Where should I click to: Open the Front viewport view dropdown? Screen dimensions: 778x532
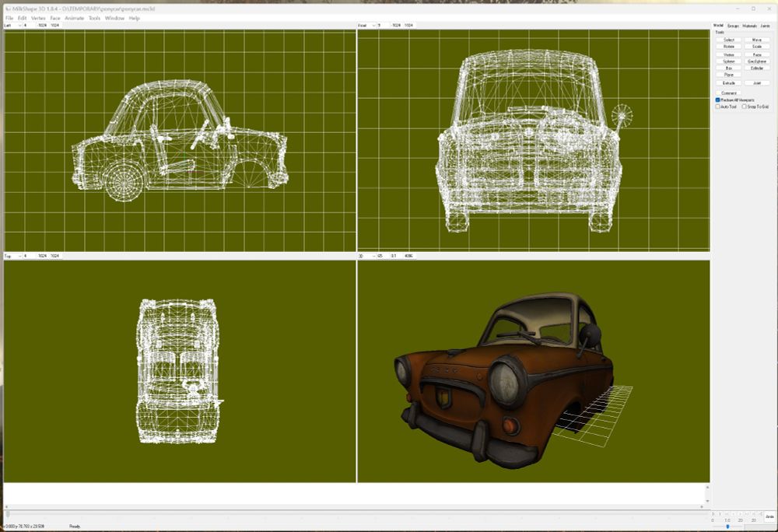[366, 26]
